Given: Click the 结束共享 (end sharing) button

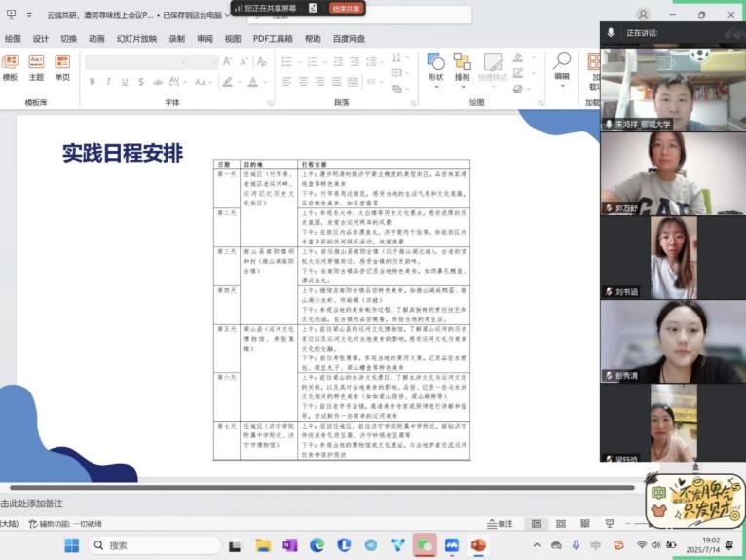Looking at the screenshot, I should (x=347, y=8).
